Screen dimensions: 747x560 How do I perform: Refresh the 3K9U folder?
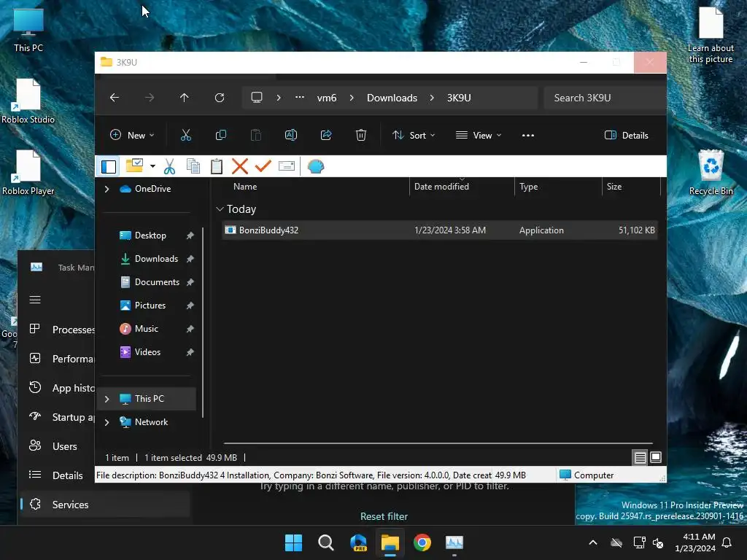pyautogui.click(x=219, y=98)
